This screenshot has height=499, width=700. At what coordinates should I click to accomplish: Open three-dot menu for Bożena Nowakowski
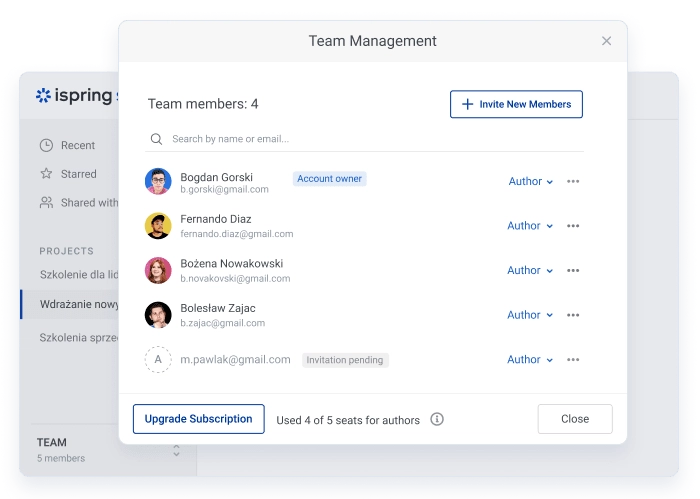coord(573,271)
